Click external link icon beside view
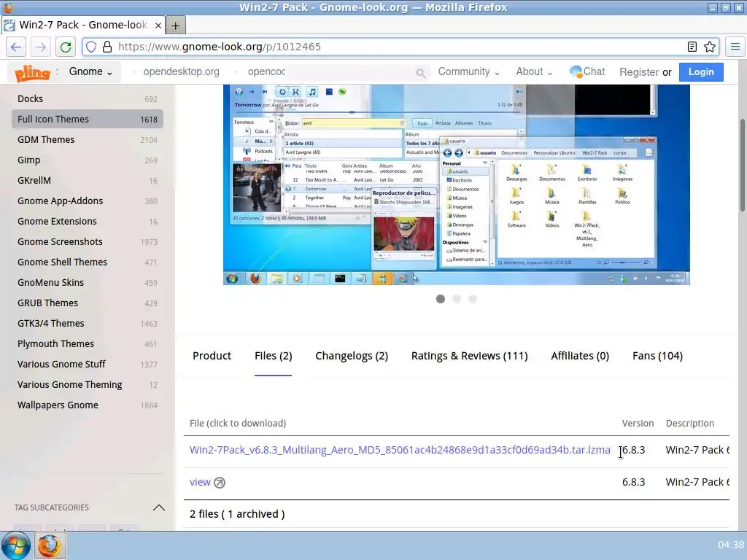Image resolution: width=747 pixels, height=560 pixels. (x=219, y=483)
